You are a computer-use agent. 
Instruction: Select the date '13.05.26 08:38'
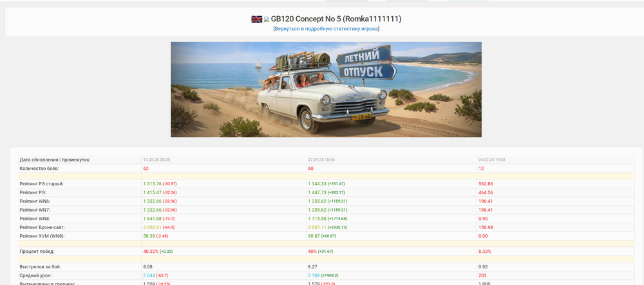click(x=157, y=160)
